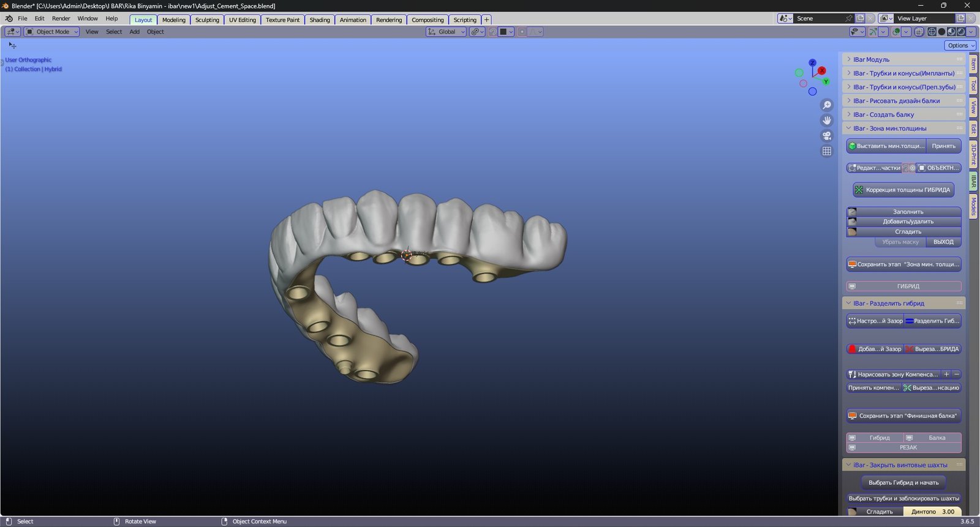Click the Blender logo menu icon
The width and height of the screenshot is (980, 527).
pos(9,18)
